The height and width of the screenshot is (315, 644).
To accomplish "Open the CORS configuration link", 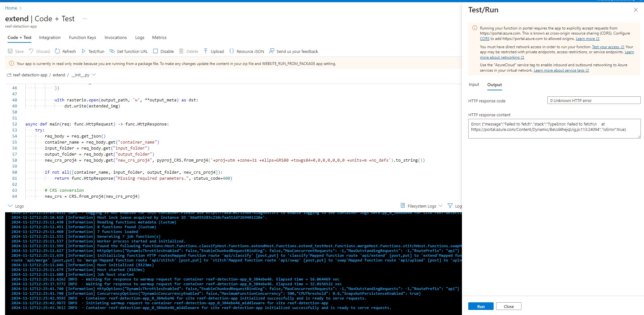I will click(484, 39).
